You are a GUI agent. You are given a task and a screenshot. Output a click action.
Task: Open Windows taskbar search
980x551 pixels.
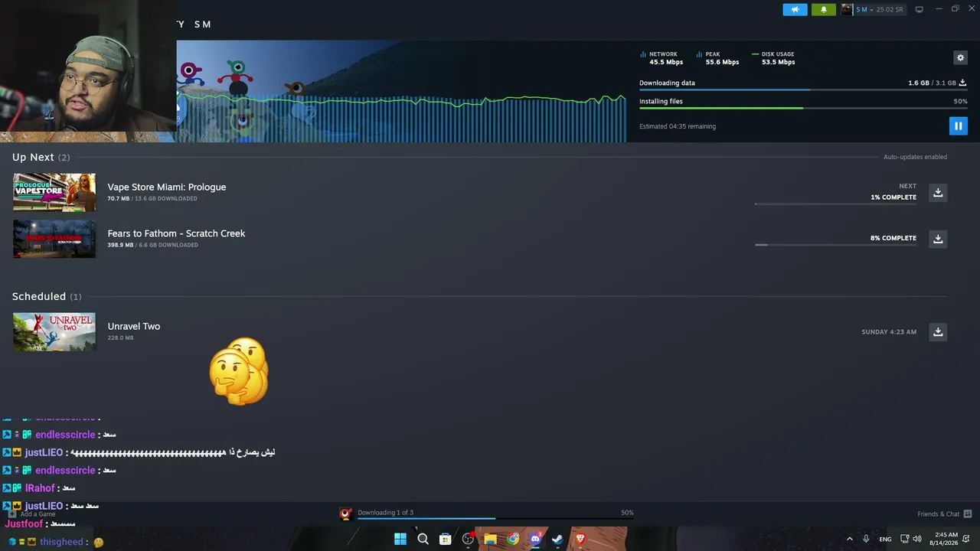(423, 539)
